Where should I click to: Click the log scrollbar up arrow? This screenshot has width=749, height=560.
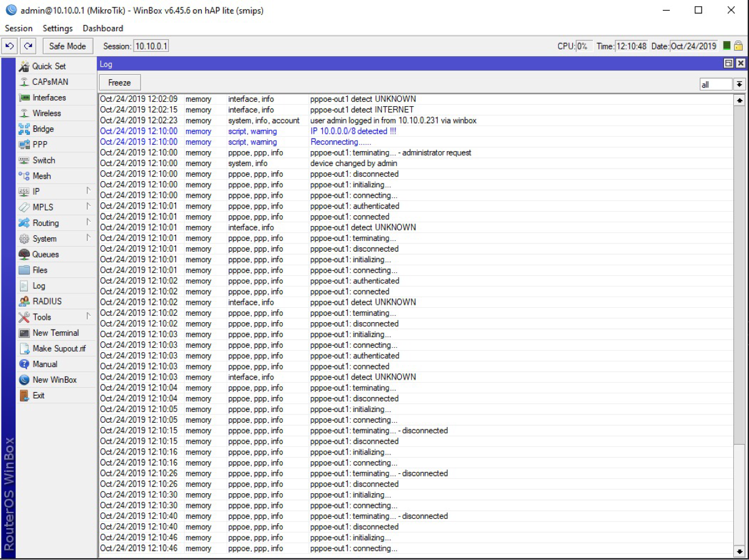(740, 101)
